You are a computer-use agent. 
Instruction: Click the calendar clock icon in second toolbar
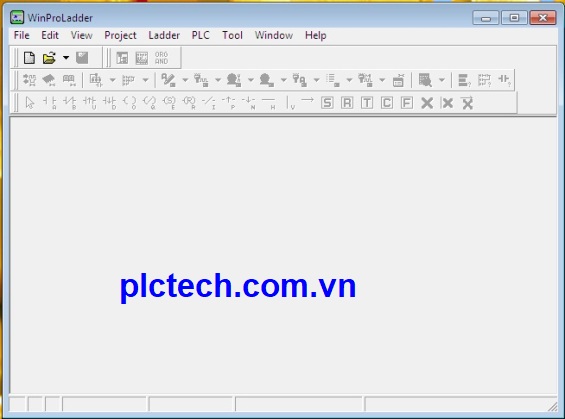pos(398,80)
